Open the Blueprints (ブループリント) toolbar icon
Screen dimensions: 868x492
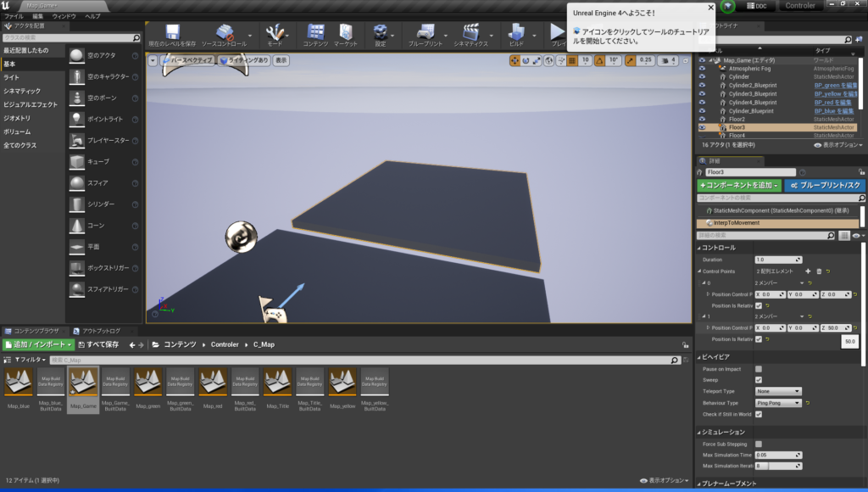pos(425,34)
